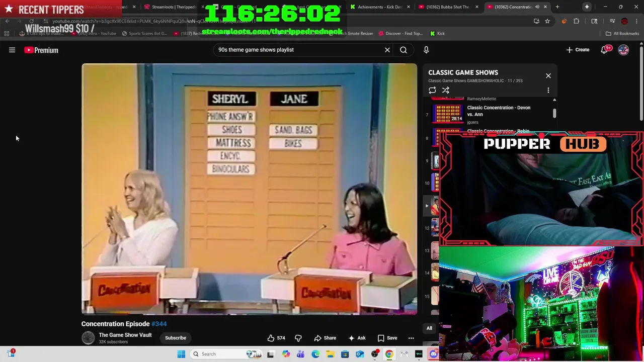Open the Kick bookmark

(437, 33)
